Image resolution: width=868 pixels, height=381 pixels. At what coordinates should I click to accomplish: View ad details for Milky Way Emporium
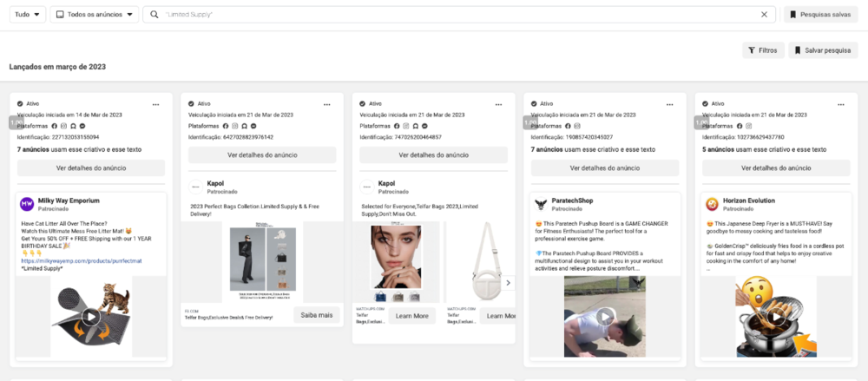(91, 168)
